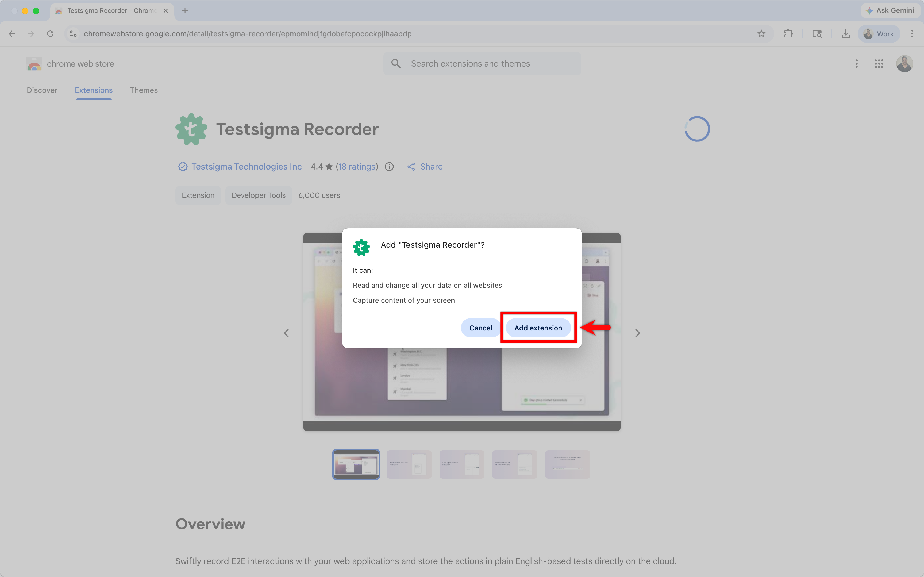924x577 pixels.
Task: Open a new tab with plus button
Action: point(185,11)
